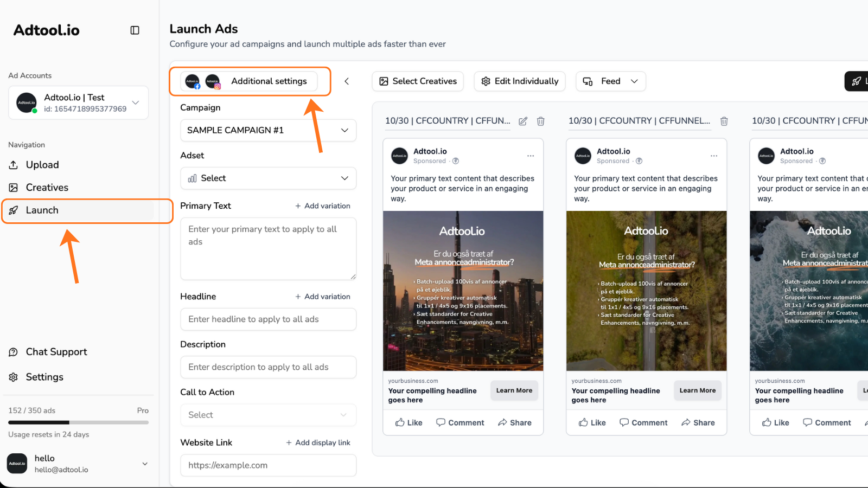Image resolution: width=868 pixels, height=488 pixels.
Task: Collapse the sidebar with the panel icon
Action: tap(135, 30)
